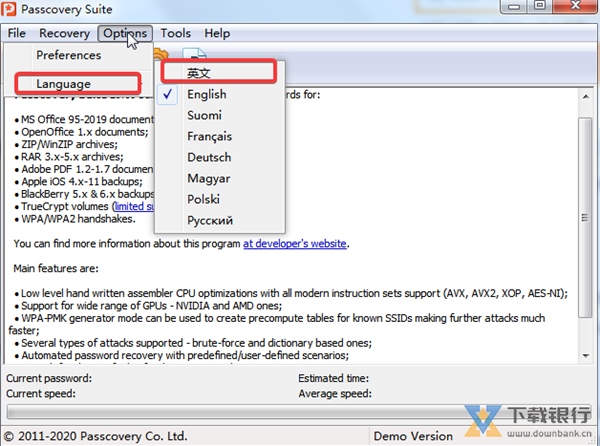This screenshot has width=600, height=446.
Task: Click the scroll up arrow of text panel
Action: 586,96
